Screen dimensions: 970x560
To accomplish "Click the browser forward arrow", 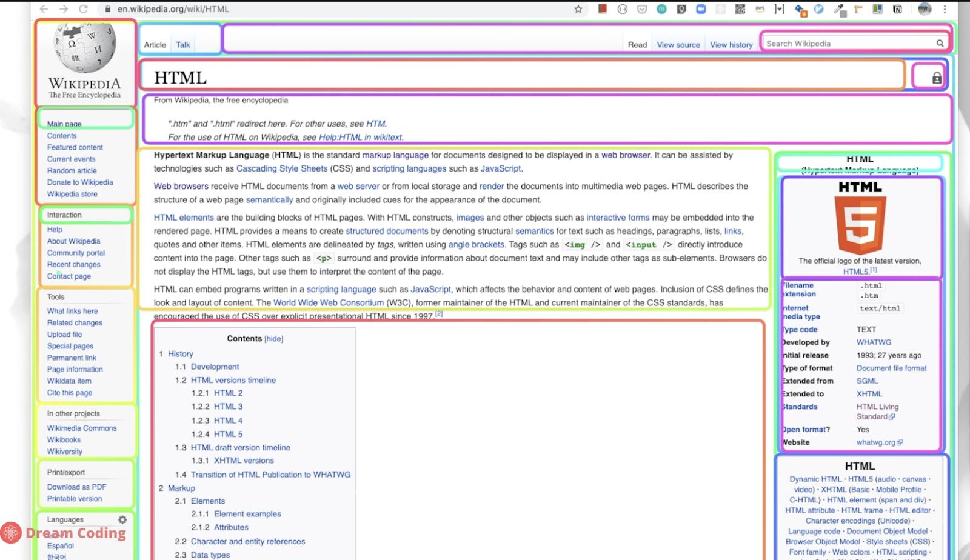I will tap(64, 9).
